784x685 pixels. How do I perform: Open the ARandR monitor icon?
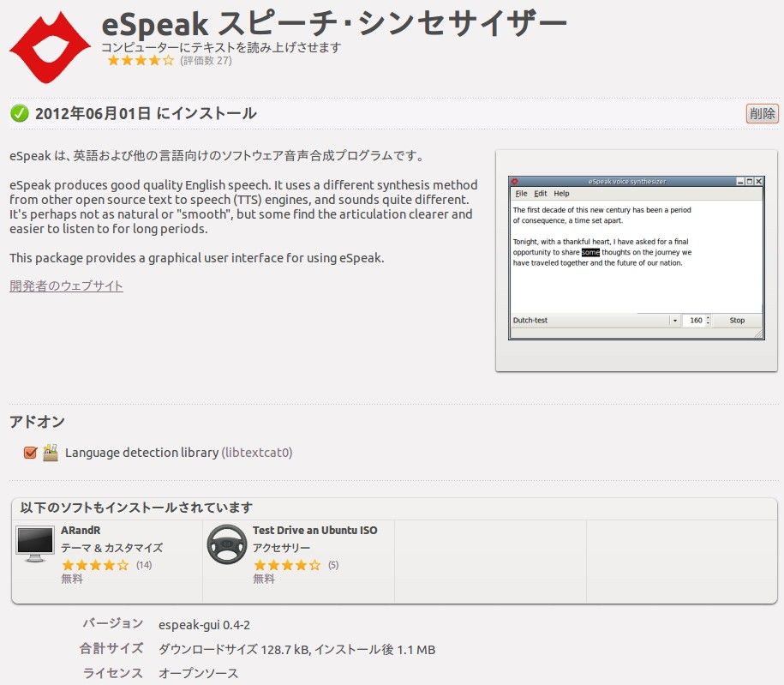[x=34, y=544]
